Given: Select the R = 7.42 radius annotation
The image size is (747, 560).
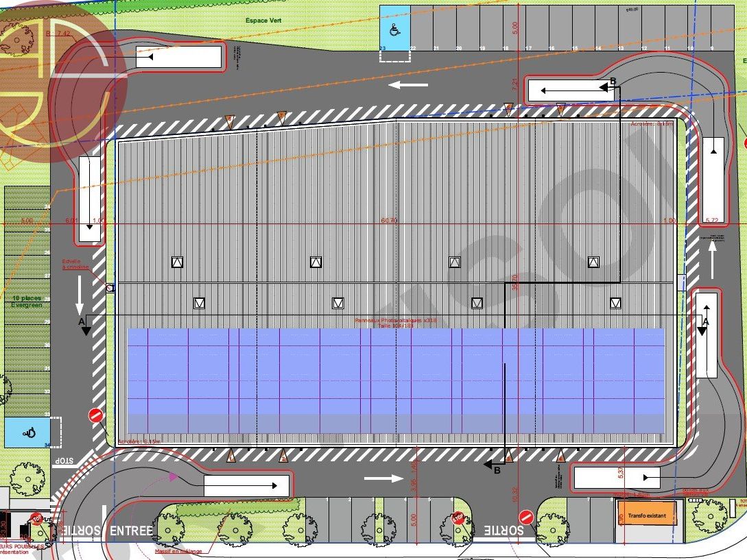Looking at the screenshot, I should 58,34.
